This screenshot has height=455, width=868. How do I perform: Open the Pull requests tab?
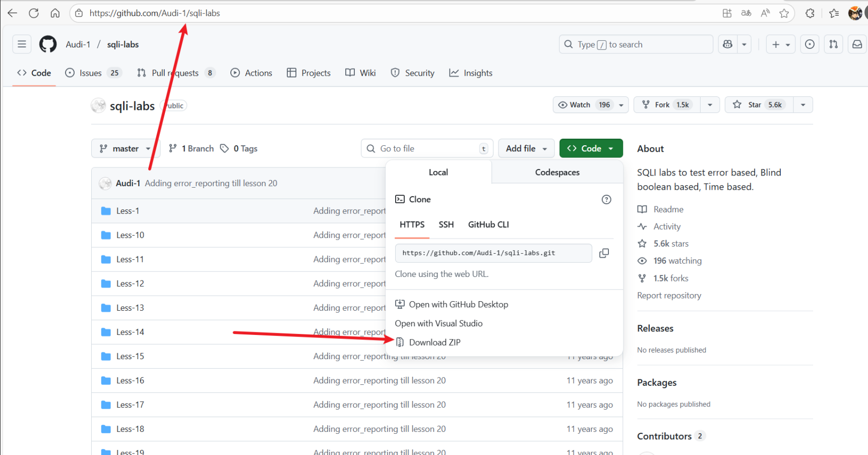point(176,73)
